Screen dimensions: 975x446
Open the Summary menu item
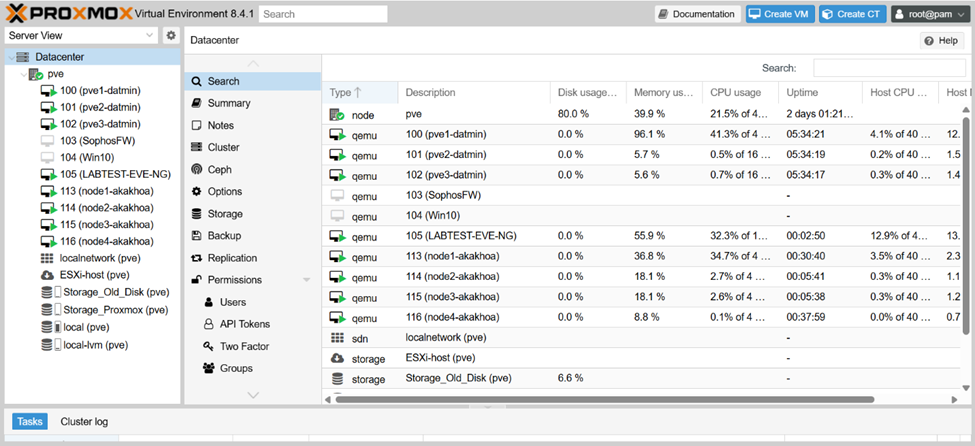click(229, 103)
